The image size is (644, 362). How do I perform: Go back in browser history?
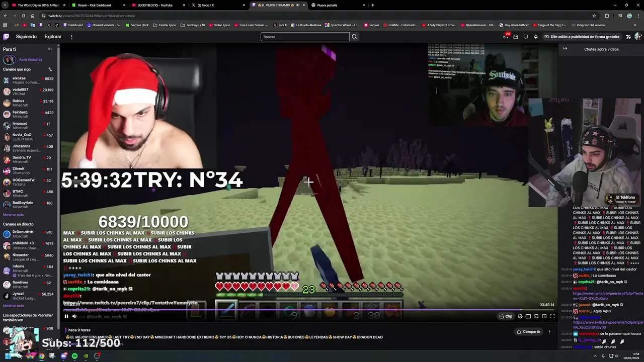point(6,16)
